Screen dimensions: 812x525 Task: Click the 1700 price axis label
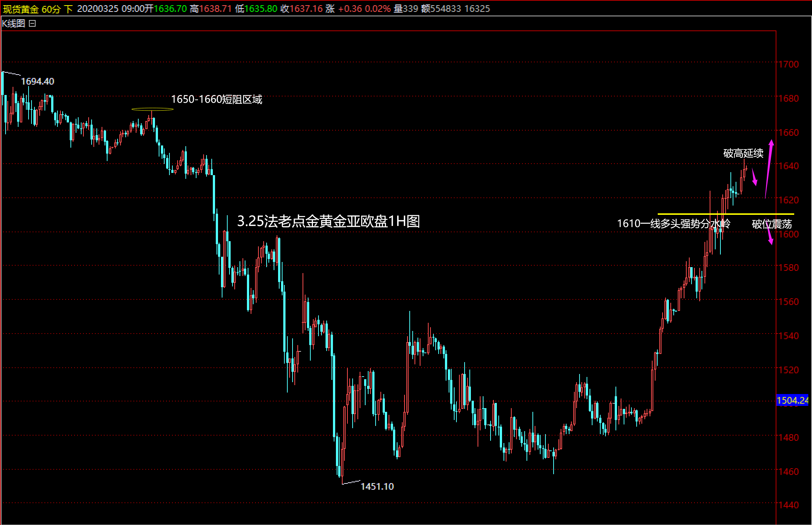pos(788,64)
